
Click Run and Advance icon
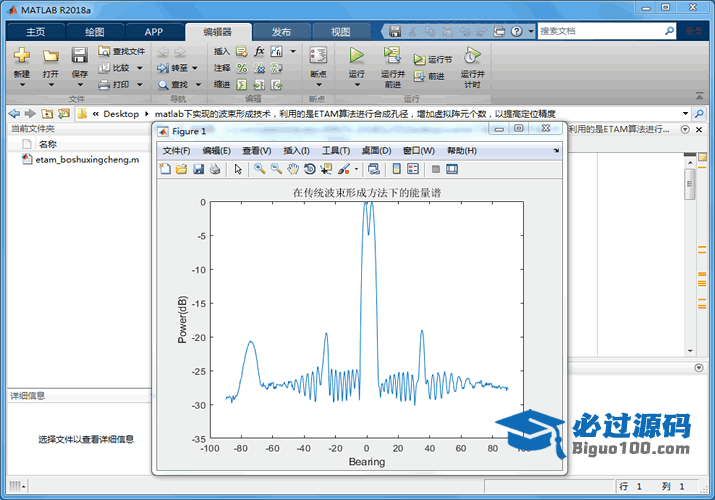coord(392,55)
